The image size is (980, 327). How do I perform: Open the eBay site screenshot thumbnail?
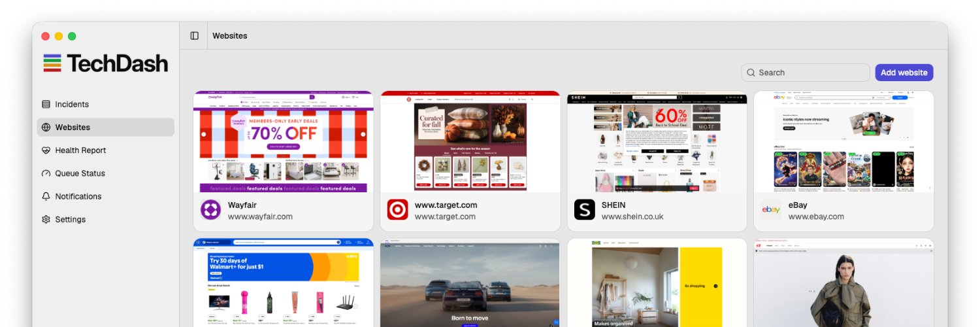tap(844, 141)
